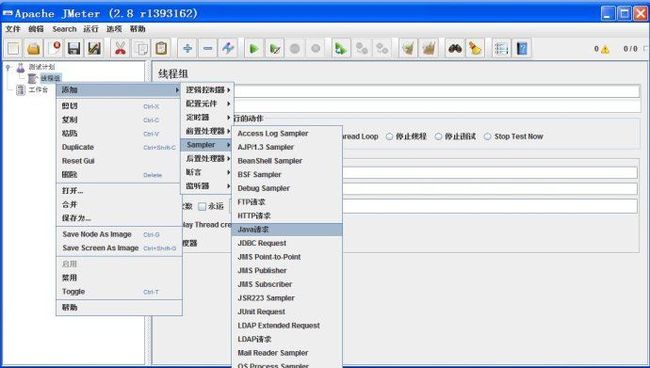Click the Close test plan toolbar icon

click(x=54, y=49)
